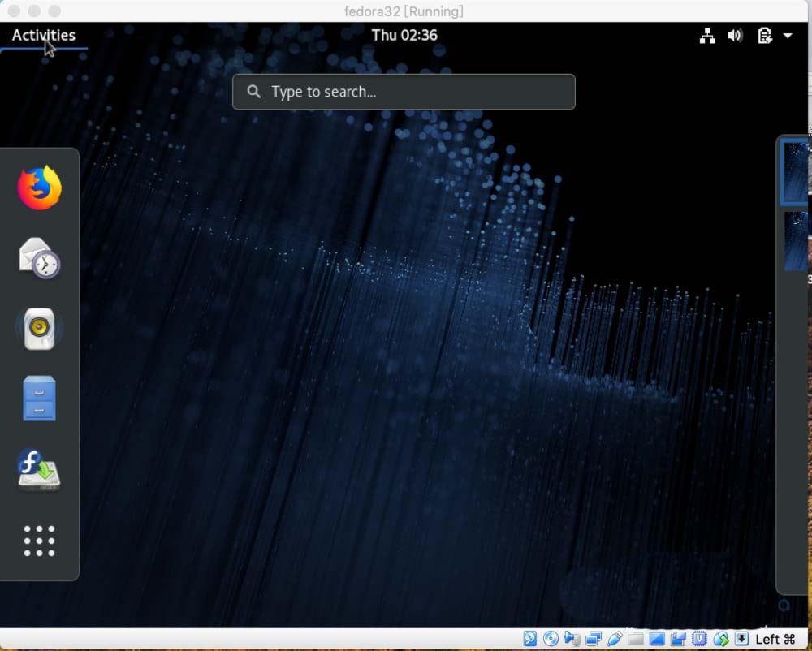Open VirtualBox shared folders icon
This screenshot has height=651, width=812.
click(x=636, y=640)
